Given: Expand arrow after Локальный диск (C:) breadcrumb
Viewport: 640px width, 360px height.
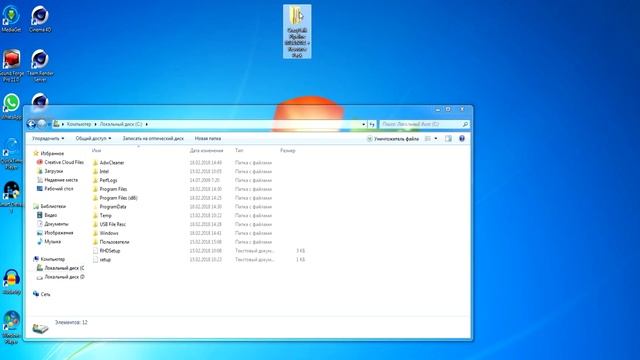Looking at the screenshot, I should [147, 124].
